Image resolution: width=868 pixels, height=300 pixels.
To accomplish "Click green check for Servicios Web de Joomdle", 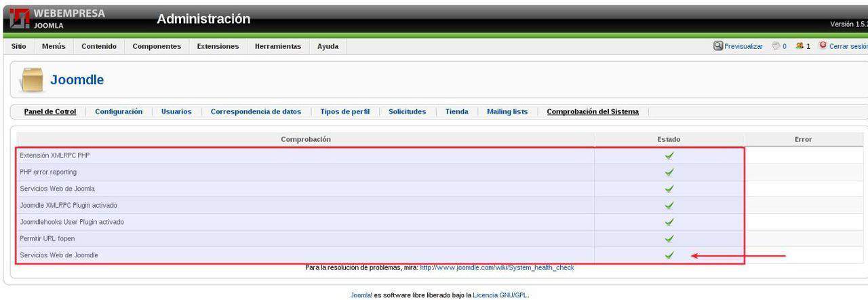I will pyautogui.click(x=669, y=255).
